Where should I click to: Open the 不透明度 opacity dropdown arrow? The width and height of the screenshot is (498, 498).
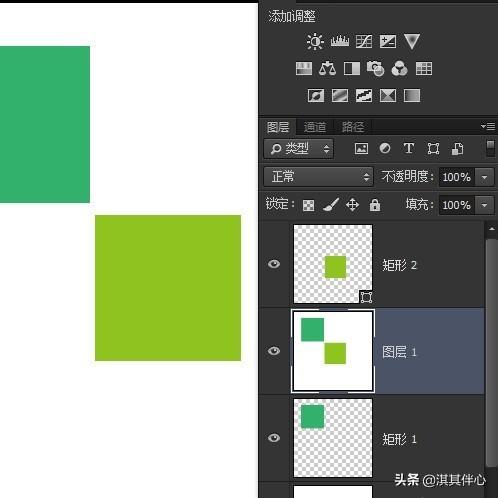coord(484,177)
